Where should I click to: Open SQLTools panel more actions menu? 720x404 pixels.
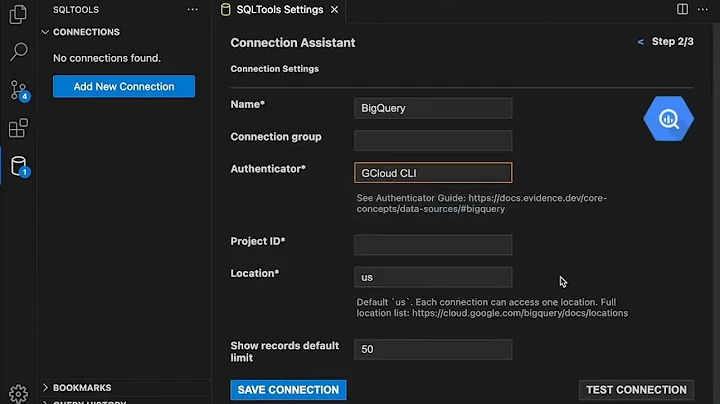pos(192,10)
